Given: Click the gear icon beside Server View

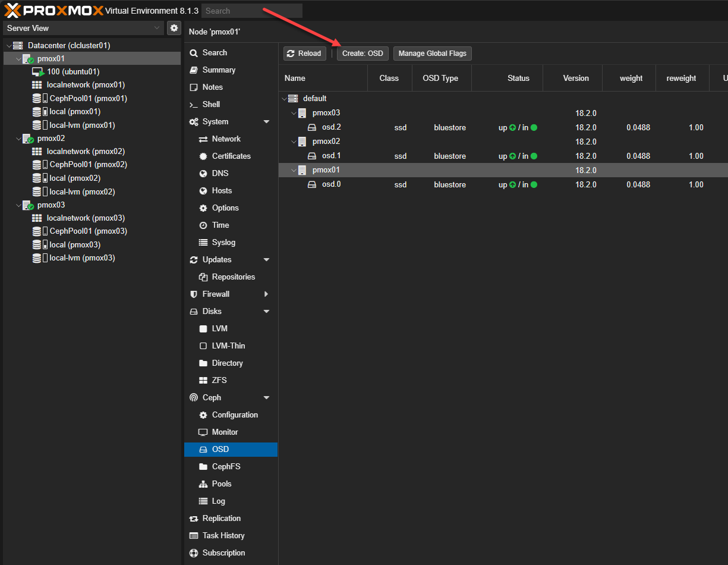Looking at the screenshot, I should coord(174,28).
